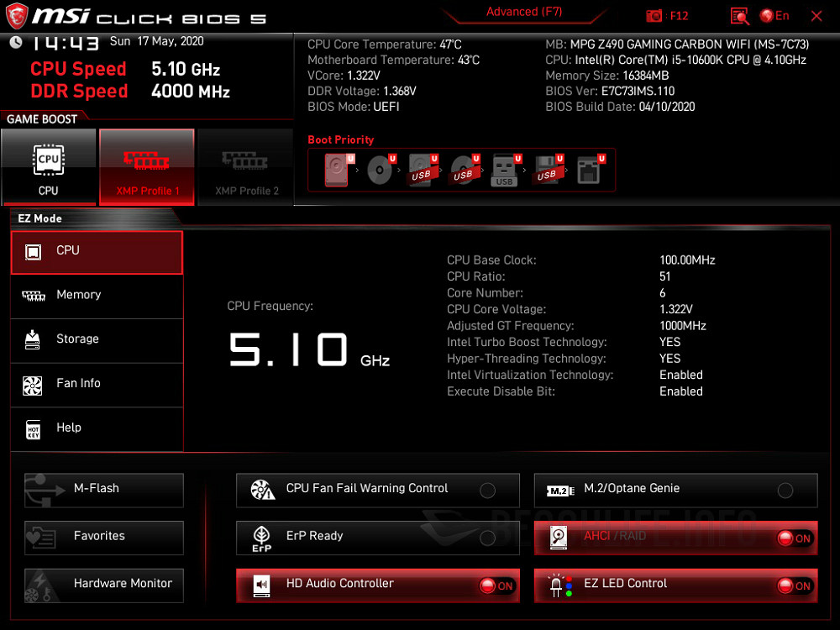View Fan Info details

(x=96, y=384)
